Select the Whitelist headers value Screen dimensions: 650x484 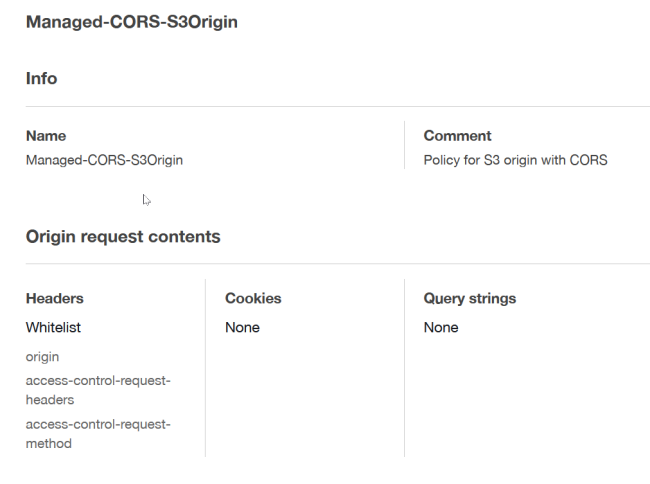tap(53, 327)
